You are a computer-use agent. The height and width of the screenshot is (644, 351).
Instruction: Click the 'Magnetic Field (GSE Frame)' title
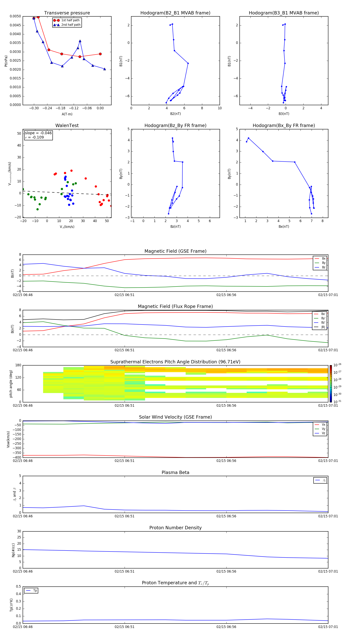[x=175, y=251]
